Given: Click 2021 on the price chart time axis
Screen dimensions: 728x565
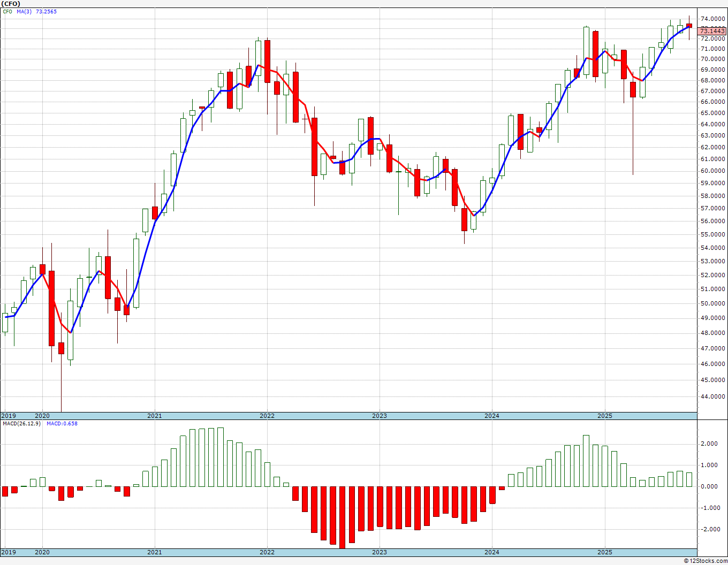Looking at the screenshot, I should 155,416.
